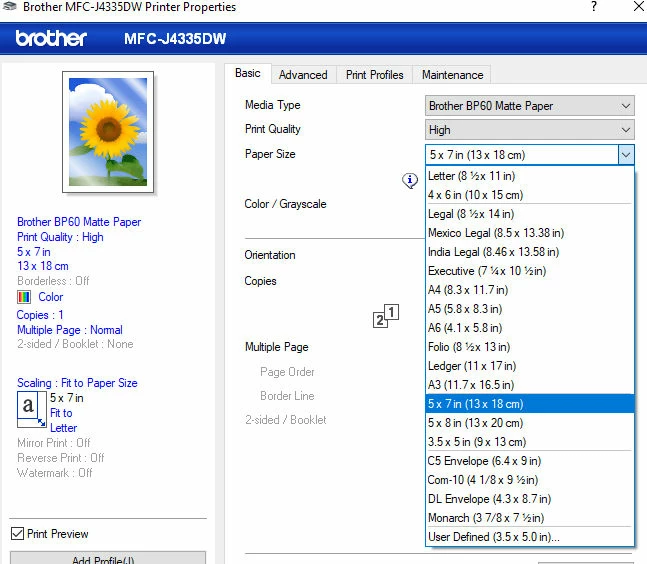Click the 'Mirror Print : Off' summary line
Screen dimensions: 647x564
54,443
